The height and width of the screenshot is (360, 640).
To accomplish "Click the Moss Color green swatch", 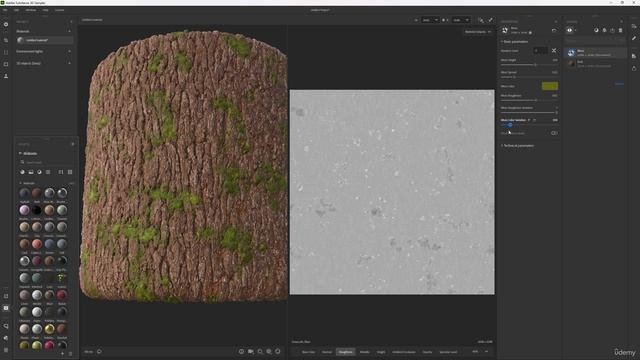I will coord(550,86).
